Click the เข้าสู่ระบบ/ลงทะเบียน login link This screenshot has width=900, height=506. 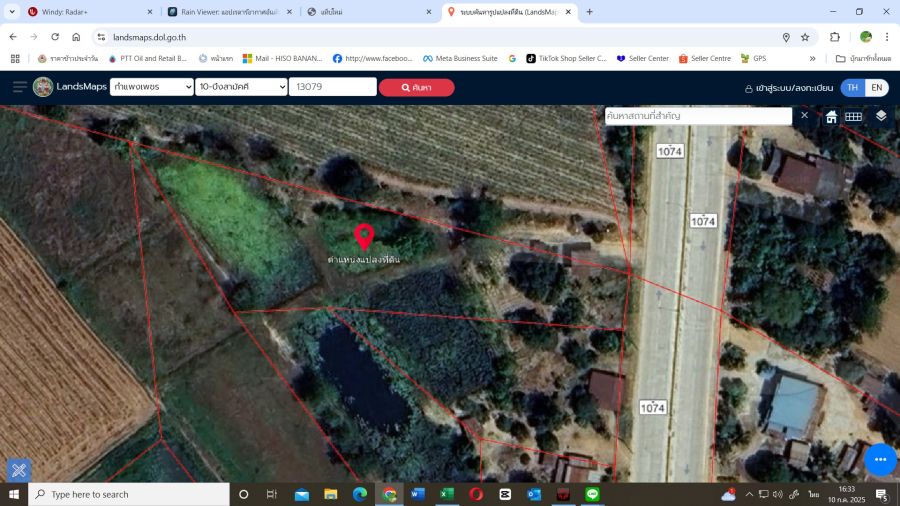788,88
